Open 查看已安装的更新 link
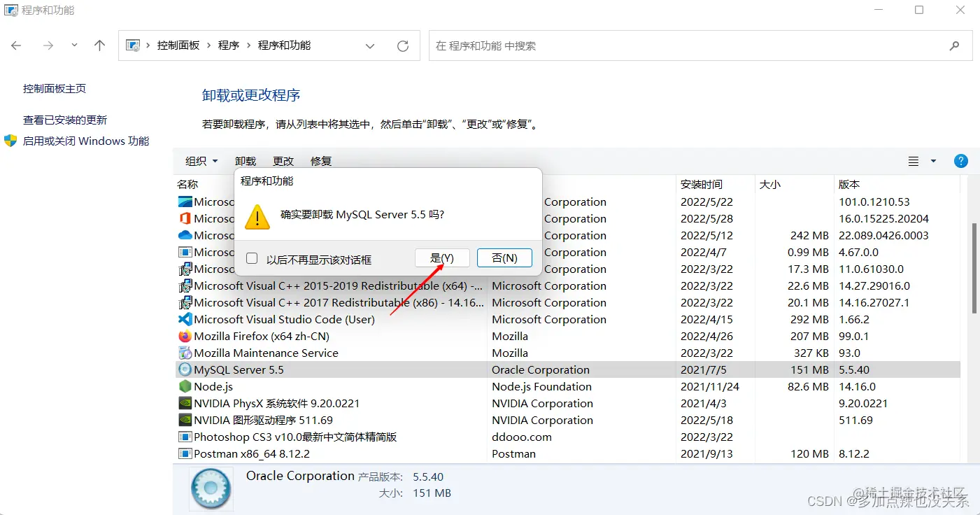The width and height of the screenshot is (980, 515). (x=65, y=120)
